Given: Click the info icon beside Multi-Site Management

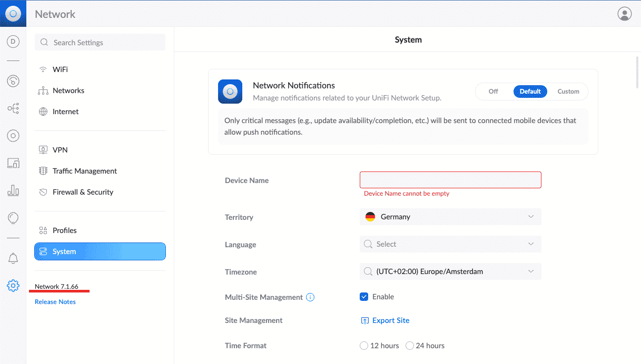Looking at the screenshot, I should (x=310, y=297).
